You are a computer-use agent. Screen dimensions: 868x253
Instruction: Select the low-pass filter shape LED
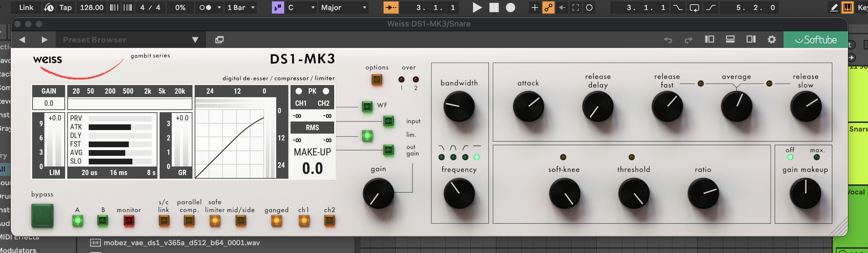tap(442, 157)
